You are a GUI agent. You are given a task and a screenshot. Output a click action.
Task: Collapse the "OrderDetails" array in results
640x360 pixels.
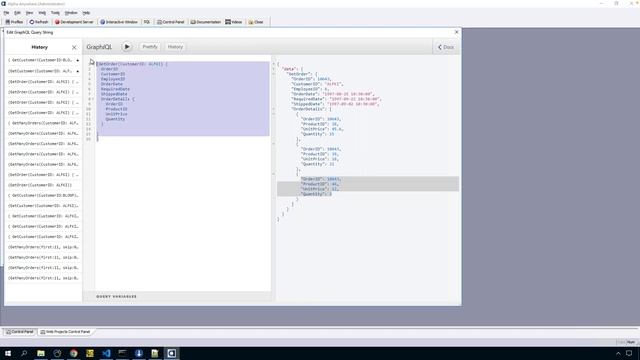point(274,109)
